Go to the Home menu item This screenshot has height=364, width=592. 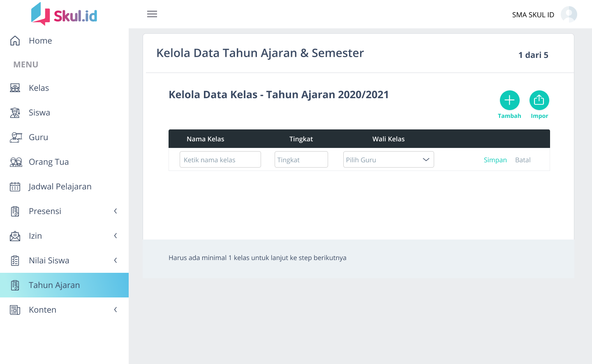coord(40,41)
